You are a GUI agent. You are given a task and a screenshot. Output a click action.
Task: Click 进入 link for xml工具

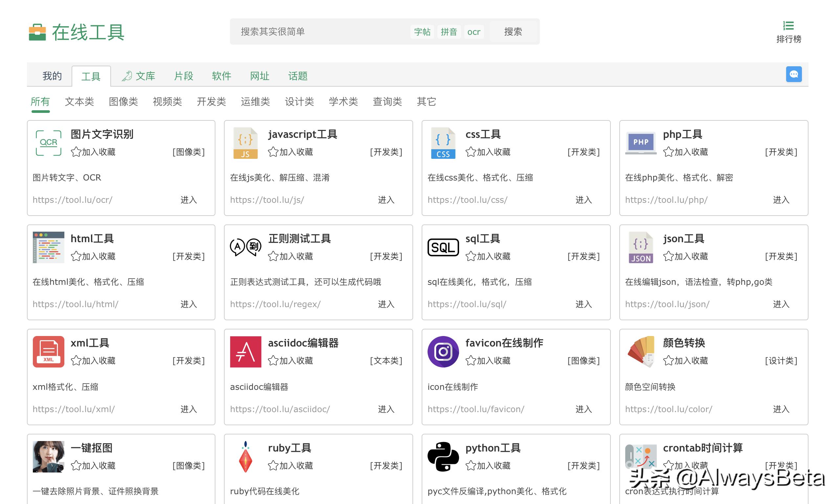point(188,409)
